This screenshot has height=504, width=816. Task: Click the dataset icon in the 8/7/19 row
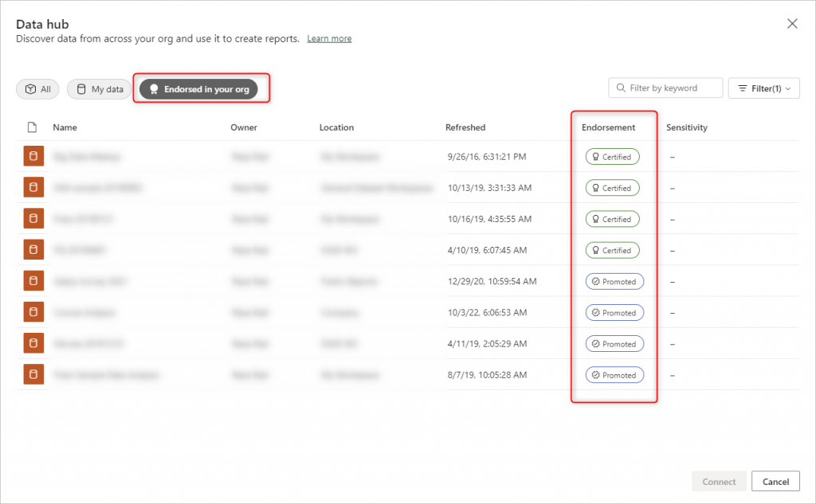tap(33, 374)
